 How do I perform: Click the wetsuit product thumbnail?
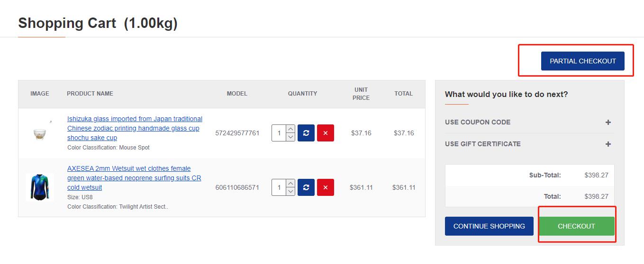tap(40, 187)
